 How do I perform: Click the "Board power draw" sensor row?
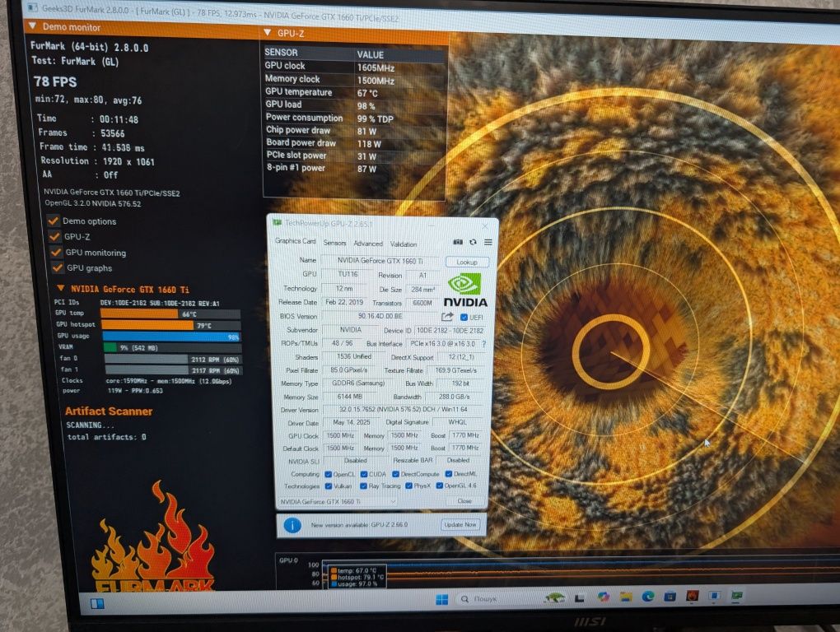pyautogui.click(x=354, y=143)
